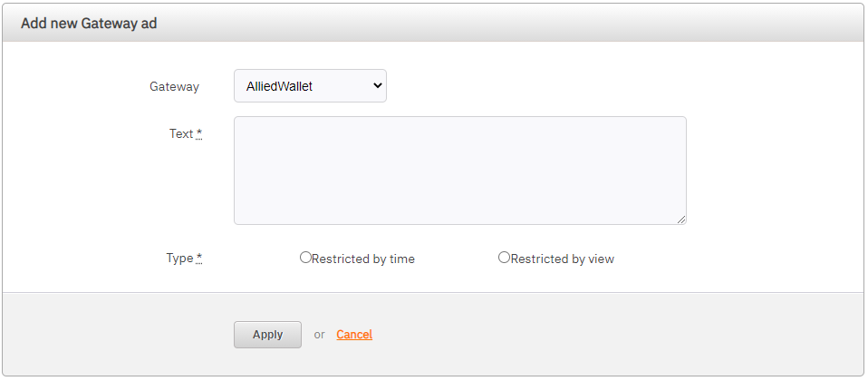The image size is (868, 381).
Task: Click the Gateway field label
Action: (x=174, y=86)
